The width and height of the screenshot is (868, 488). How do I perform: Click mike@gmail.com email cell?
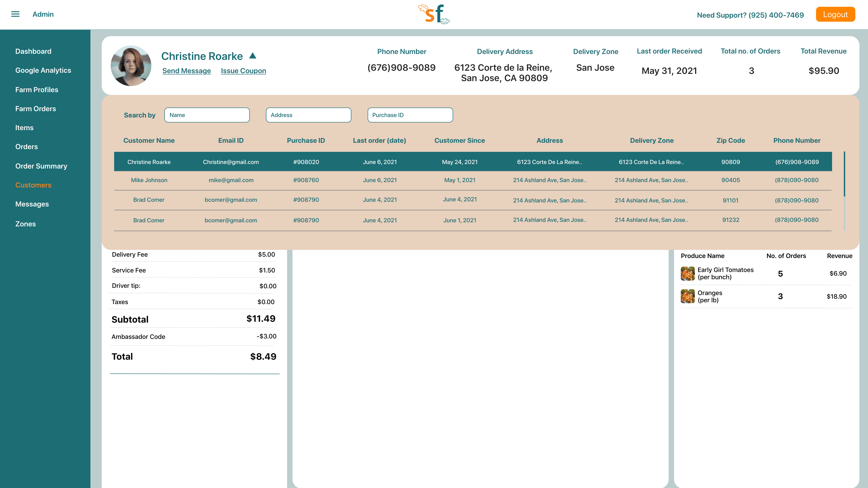pos(231,180)
